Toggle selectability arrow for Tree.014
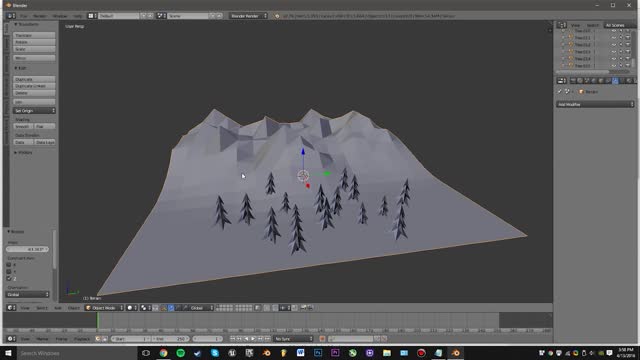Image resolution: width=640 pixels, height=360 pixels. click(621, 59)
